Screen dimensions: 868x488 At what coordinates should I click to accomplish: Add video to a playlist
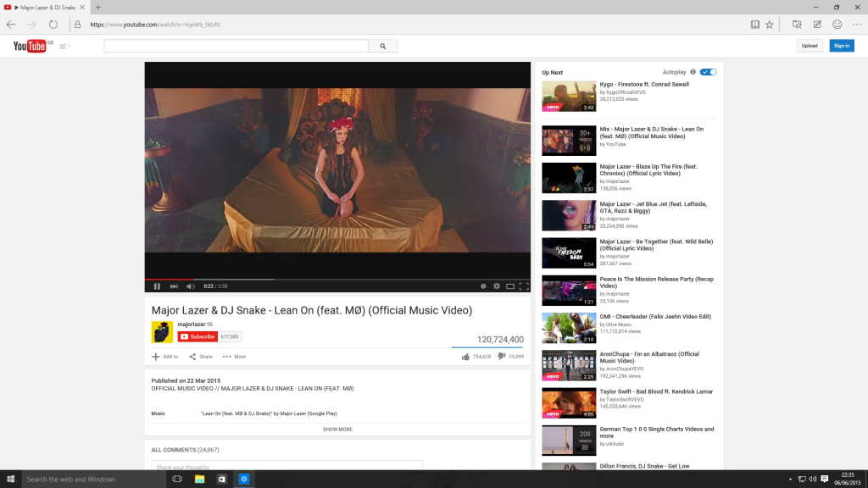tap(165, 357)
